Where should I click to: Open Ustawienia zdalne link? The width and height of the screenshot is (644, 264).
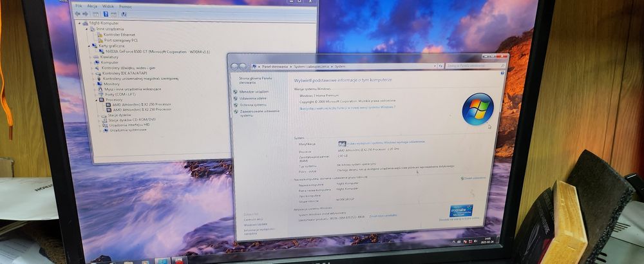click(253, 98)
